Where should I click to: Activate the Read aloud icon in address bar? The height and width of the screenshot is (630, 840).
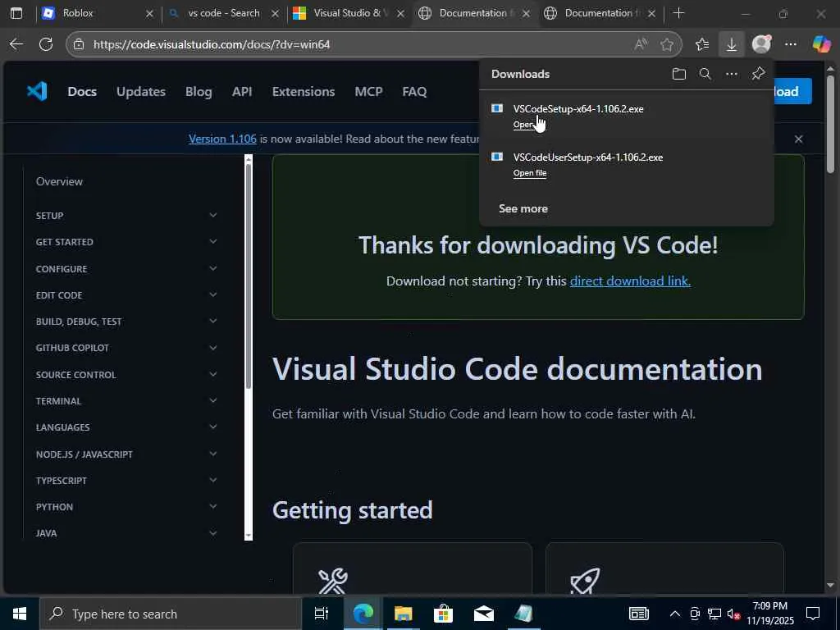point(641,44)
